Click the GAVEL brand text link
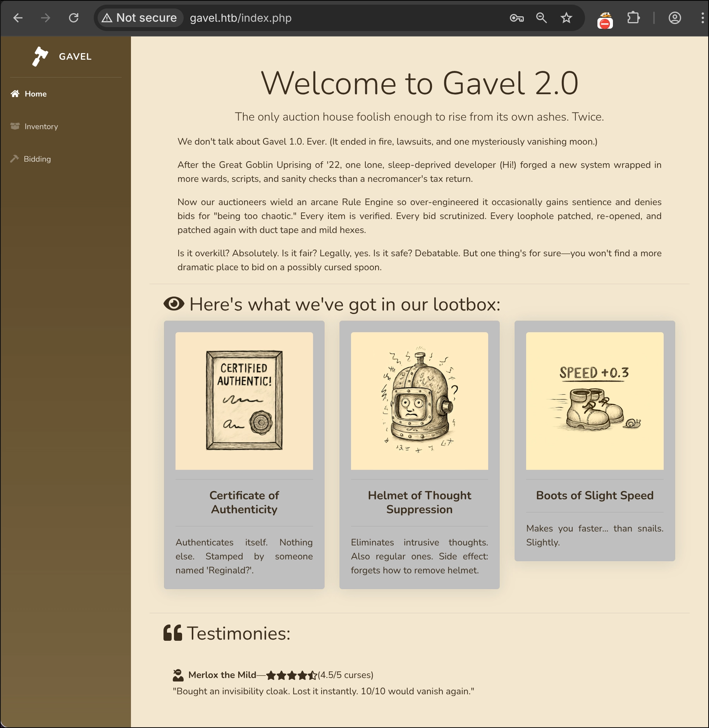Screen dimensions: 709x728 click(75, 57)
